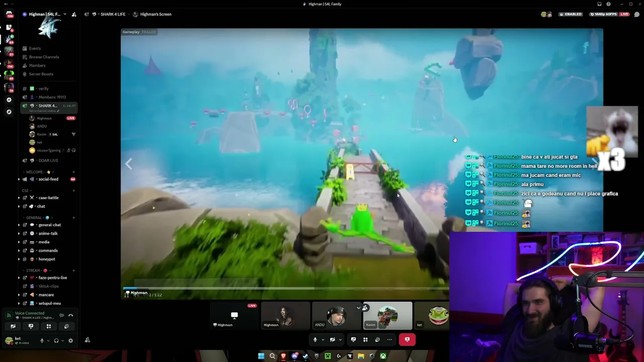Launch Minecraft from the taskbar
The image size is (644, 362).
pos(328,356)
